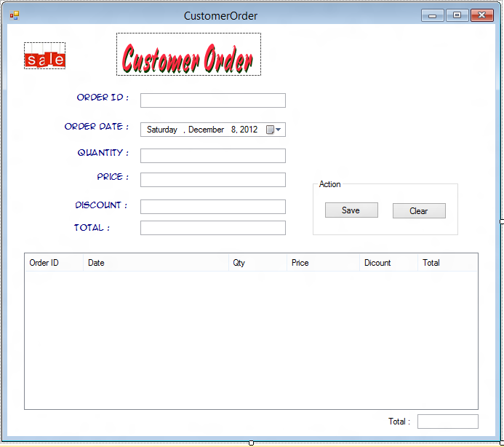Click the Dicount column header
504x447 pixels.
point(388,263)
